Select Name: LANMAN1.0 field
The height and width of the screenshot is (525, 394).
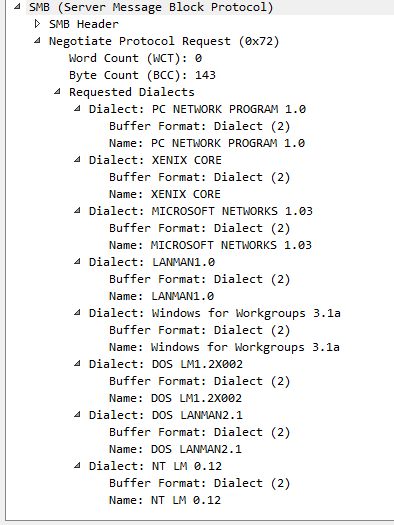click(x=161, y=296)
